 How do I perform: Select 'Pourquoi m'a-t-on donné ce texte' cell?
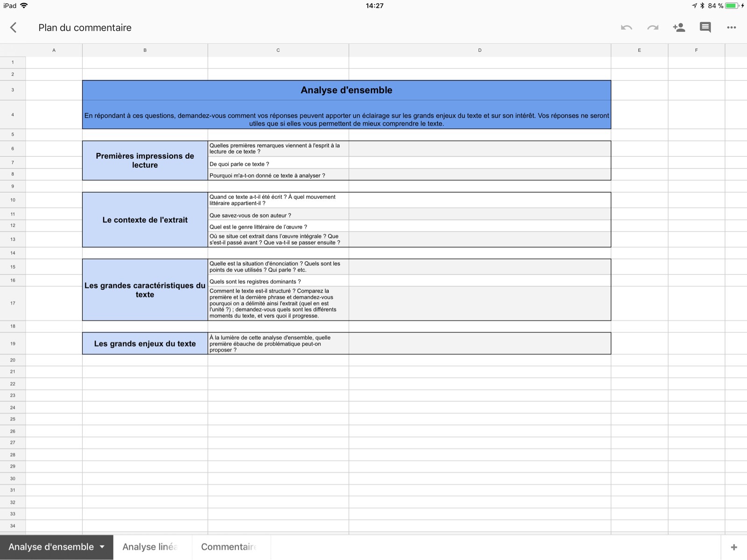pyautogui.click(x=278, y=175)
